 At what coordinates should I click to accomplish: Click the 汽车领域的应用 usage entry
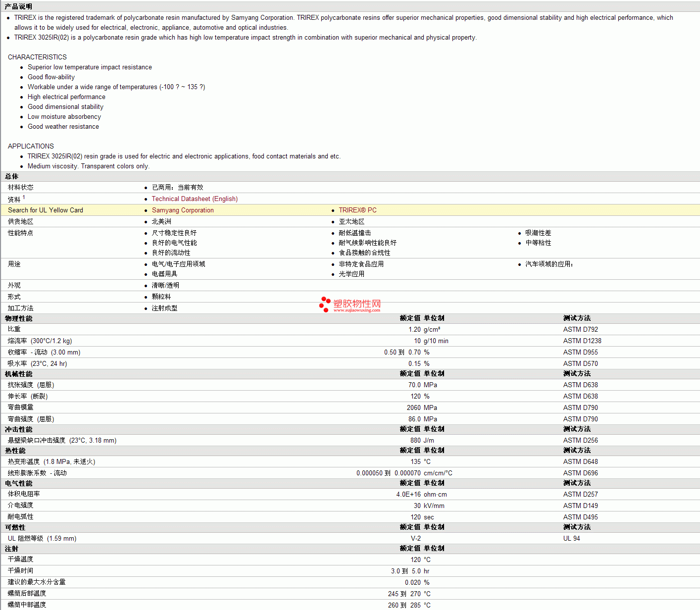[x=549, y=264]
